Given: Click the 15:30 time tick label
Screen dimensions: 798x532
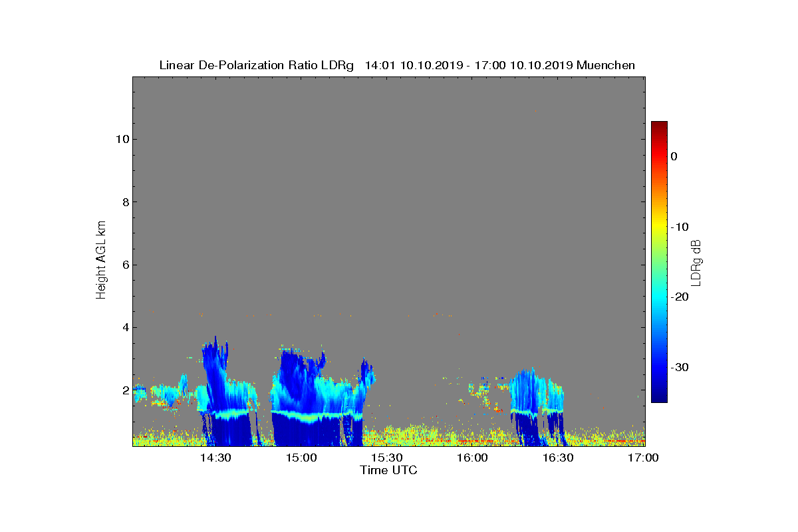Looking at the screenshot, I should pos(387,458).
